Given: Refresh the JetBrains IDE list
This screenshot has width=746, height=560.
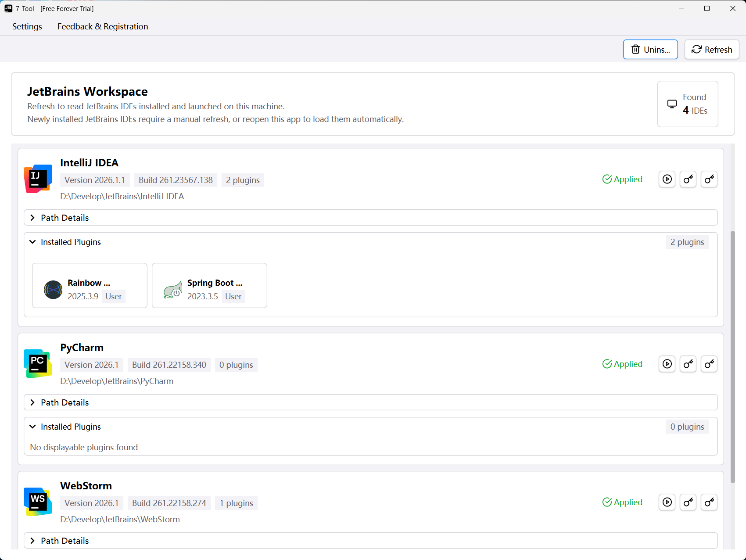Looking at the screenshot, I should point(712,50).
